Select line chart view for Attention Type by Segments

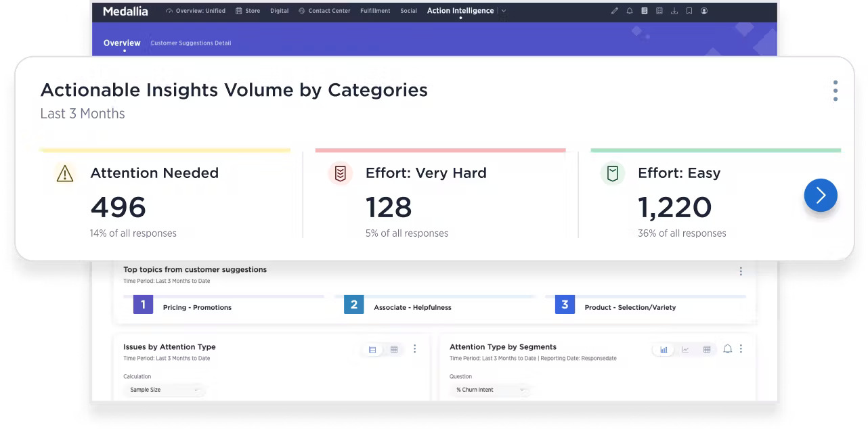pos(685,350)
